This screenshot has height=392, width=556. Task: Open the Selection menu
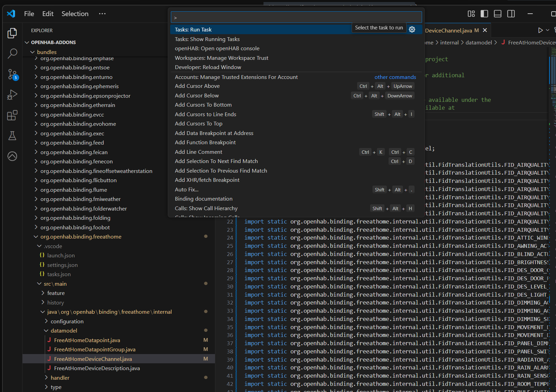point(75,14)
